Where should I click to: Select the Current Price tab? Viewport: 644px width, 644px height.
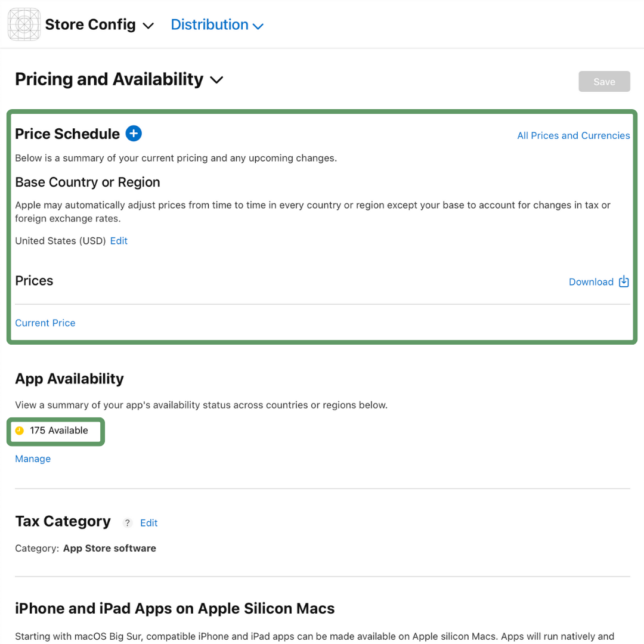(x=45, y=323)
